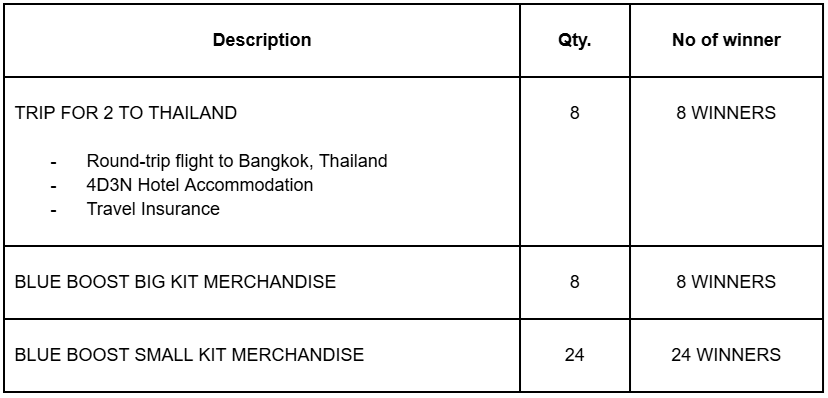Select the Travel Insurance bullet item
828x398 pixels.
(x=153, y=209)
